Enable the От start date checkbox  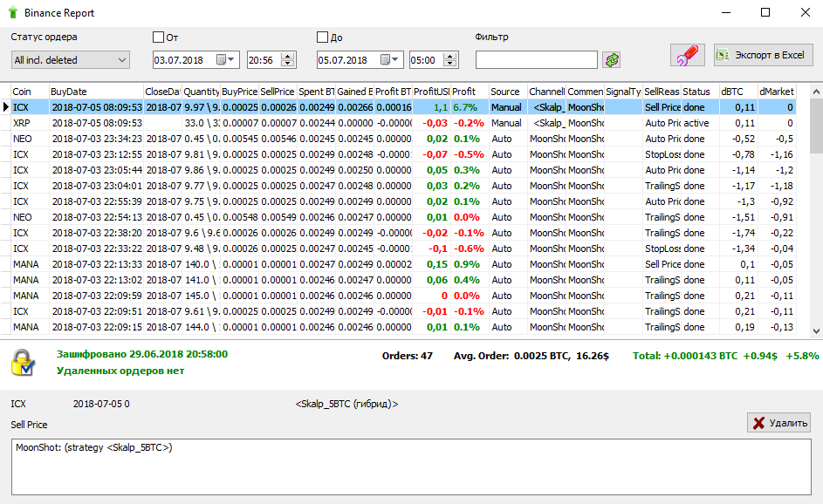[x=158, y=37]
